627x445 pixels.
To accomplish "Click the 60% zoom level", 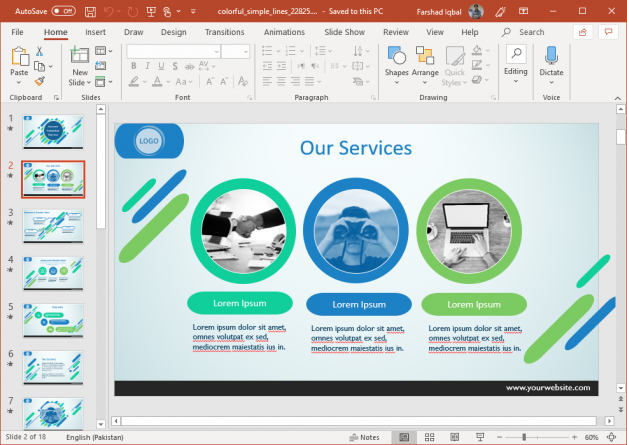I will pos(591,437).
